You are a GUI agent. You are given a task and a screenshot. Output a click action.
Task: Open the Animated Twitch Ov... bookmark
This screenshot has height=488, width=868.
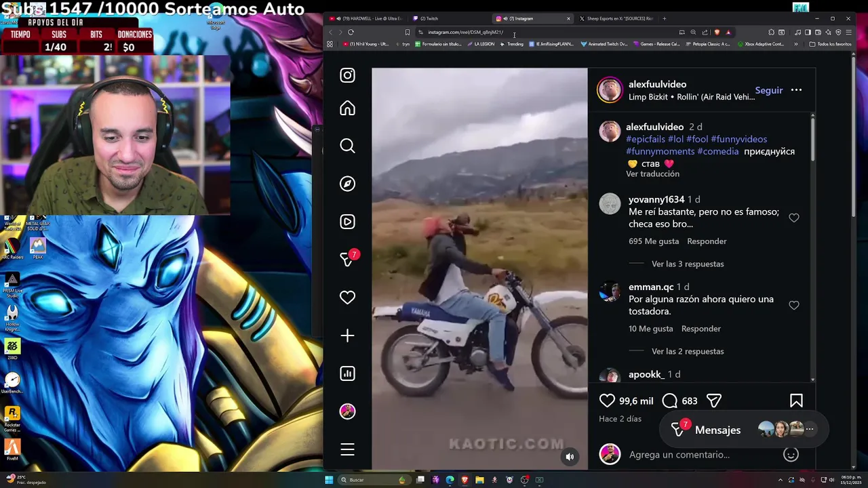pos(604,44)
